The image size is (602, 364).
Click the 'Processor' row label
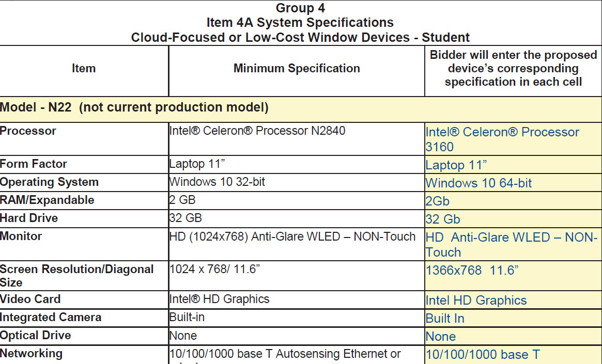(28, 131)
